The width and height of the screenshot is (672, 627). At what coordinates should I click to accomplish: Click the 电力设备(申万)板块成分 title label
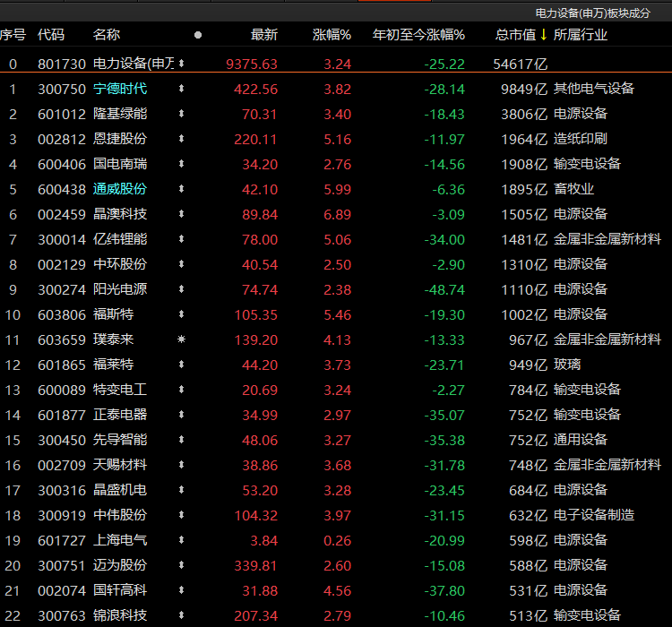(x=599, y=13)
